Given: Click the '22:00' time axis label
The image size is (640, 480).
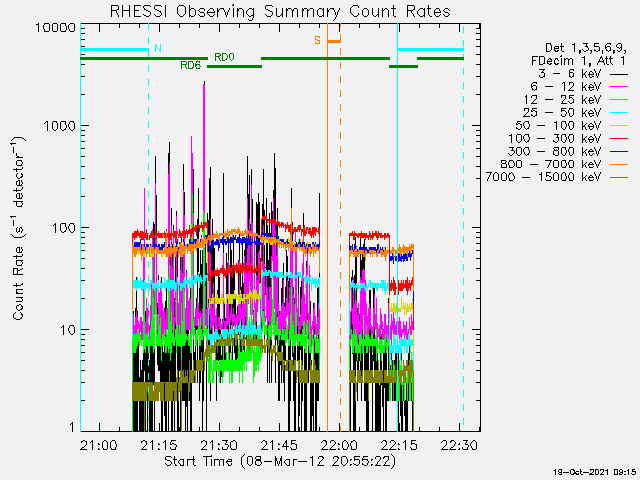Looking at the screenshot, I should (339, 445).
